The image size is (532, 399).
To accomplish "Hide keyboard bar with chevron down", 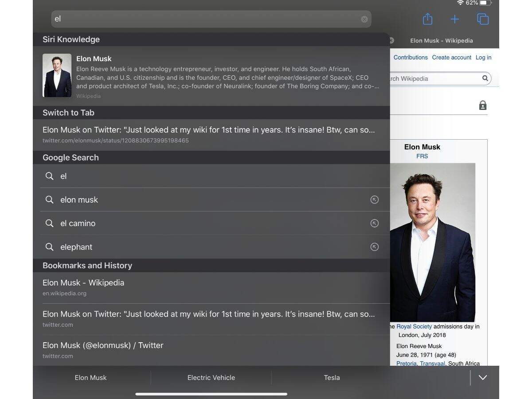I will point(483,378).
